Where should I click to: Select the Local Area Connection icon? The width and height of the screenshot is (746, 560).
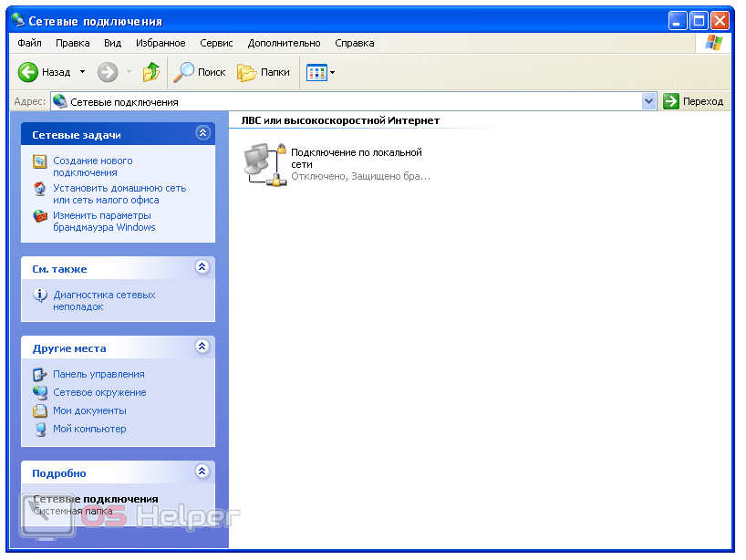tap(265, 164)
